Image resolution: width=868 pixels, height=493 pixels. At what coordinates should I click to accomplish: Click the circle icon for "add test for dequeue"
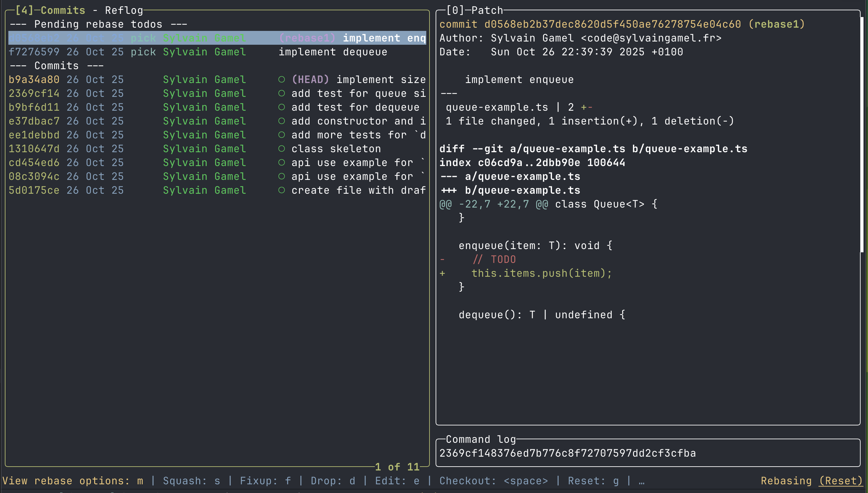pos(283,107)
